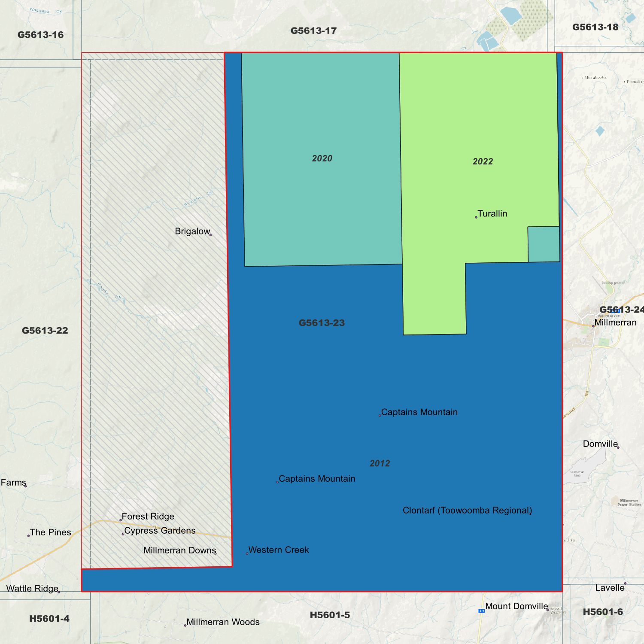644x644 pixels.
Task: Click the highway shield icon near Mount Domville
Action: (x=481, y=611)
